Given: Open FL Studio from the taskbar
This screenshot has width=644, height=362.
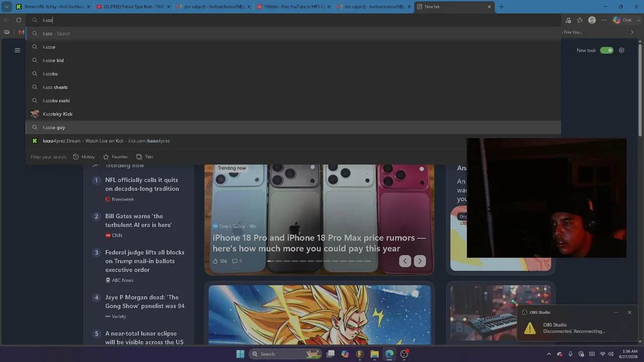Looking at the screenshot, I should pos(360,354).
